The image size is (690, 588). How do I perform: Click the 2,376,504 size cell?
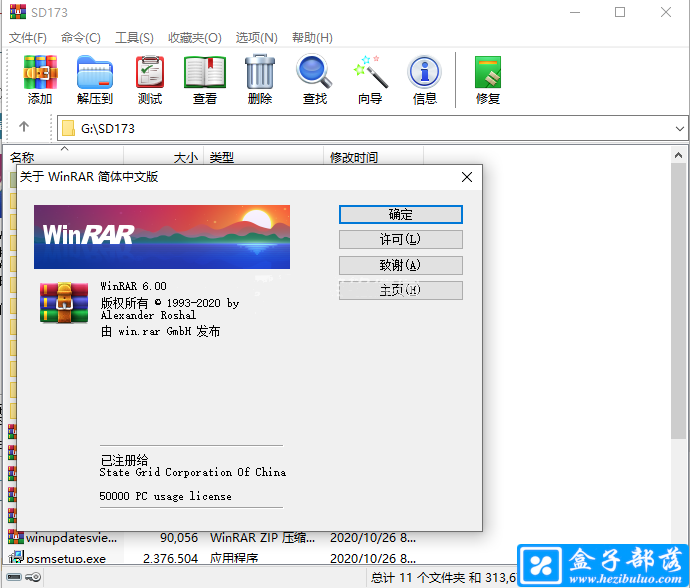pyautogui.click(x=170, y=558)
